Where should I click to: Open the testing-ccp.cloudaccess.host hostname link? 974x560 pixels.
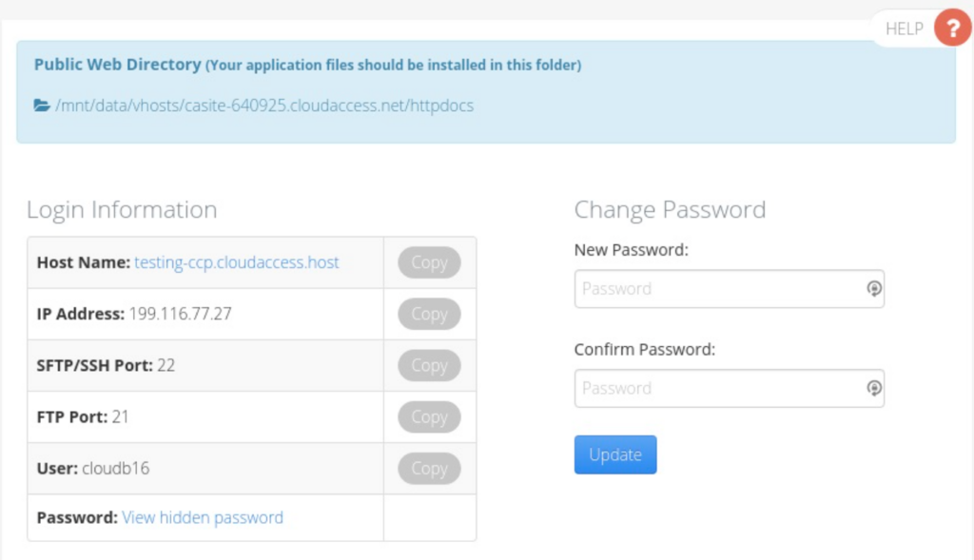click(x=237, y=262)
